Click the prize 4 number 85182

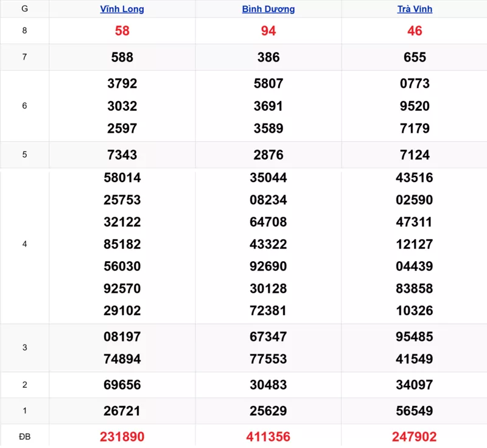click(x=122, y=244)
